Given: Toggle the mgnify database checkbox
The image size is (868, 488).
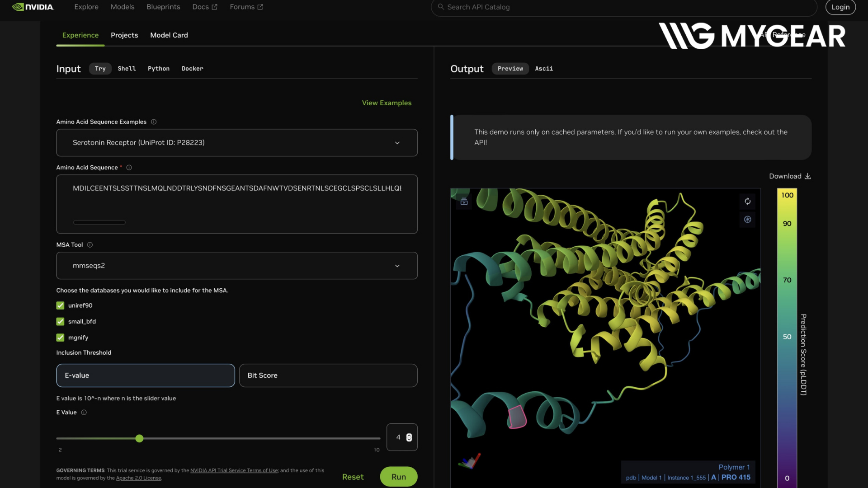Looking at the screenshot, I should [60, 338].
